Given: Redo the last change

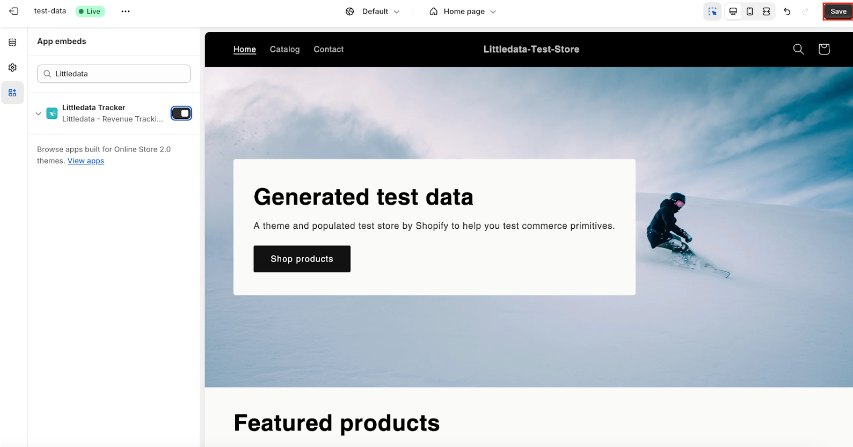Looking at the screenshot, I should [x=806, y=11].
